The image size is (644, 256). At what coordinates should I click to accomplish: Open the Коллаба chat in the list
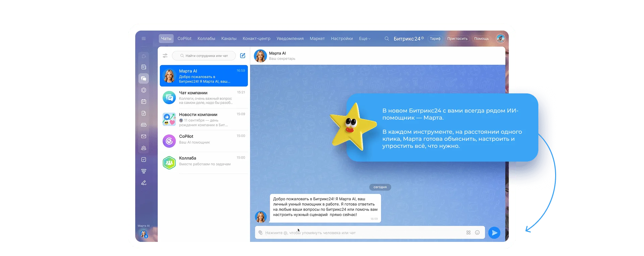pyautogui.click(x=204, y=163)
